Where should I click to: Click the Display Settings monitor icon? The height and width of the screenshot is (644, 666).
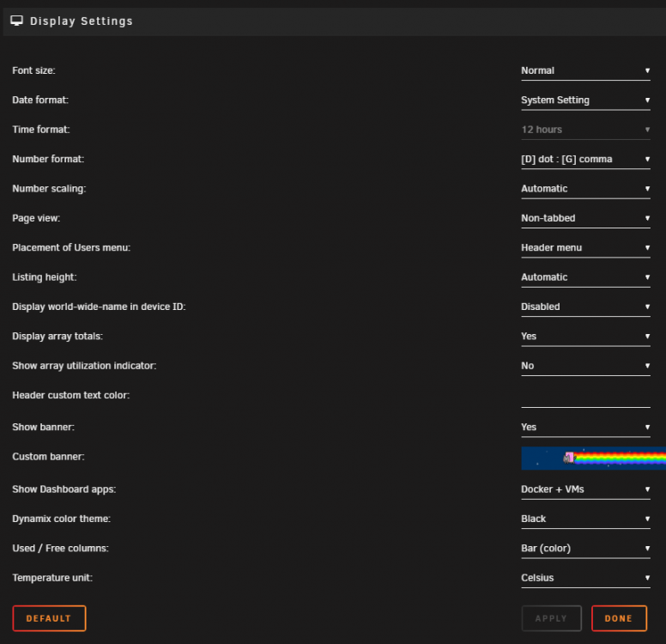coord(17,21)
